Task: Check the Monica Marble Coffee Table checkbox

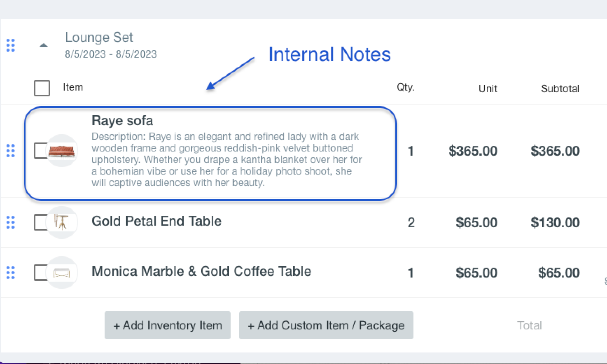Action: (x=40, y=273)
